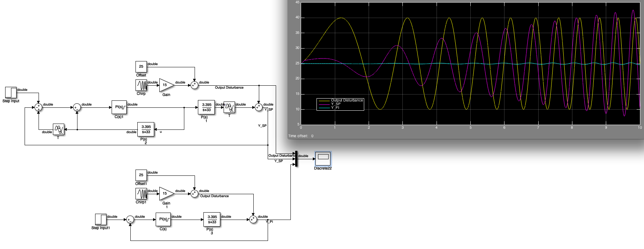Click the mux bar before Discrete22
Screen dimensions: 644x249
[296, 159]
